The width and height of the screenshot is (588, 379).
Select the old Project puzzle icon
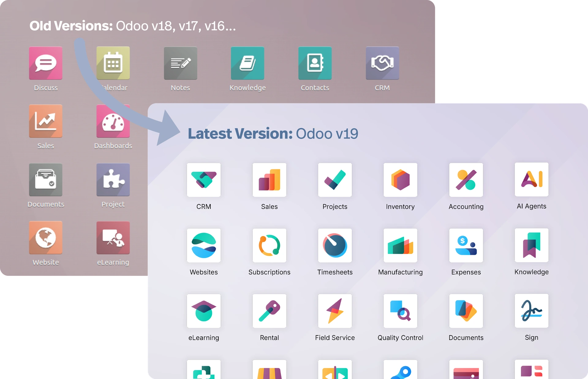pos(113,180)
